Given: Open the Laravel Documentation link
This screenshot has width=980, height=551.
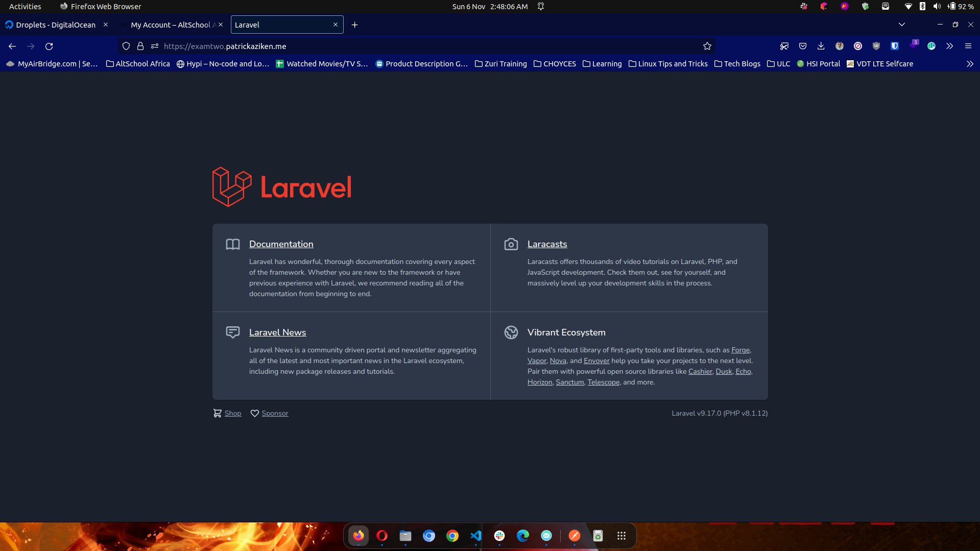Looking at the screenshot, I should click(281, 244).
